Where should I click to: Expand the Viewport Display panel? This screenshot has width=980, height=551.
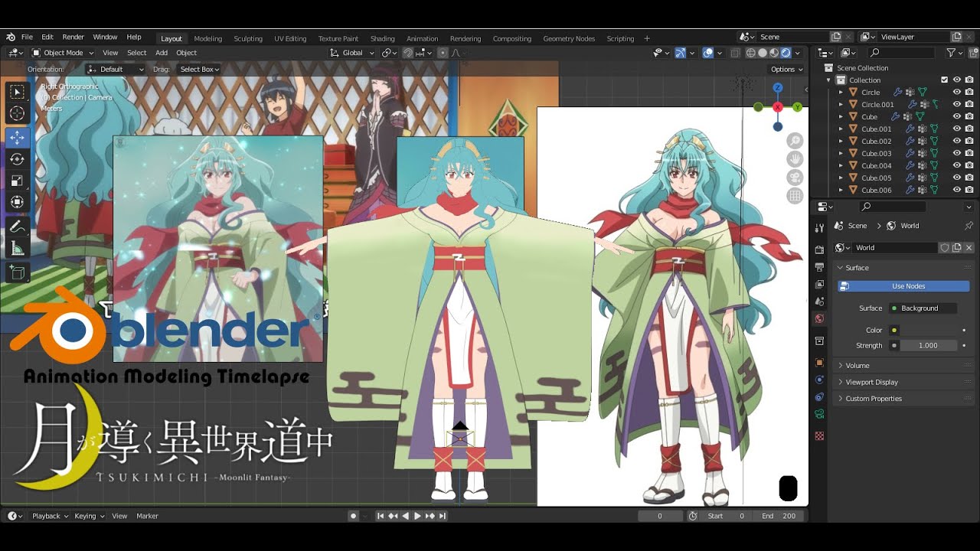(x=871, y=382)
